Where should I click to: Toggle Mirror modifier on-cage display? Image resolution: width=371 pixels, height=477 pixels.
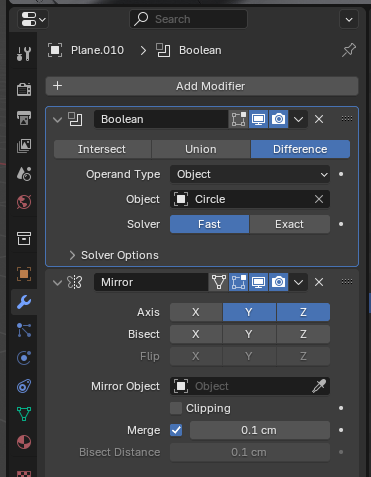(219, 282)
